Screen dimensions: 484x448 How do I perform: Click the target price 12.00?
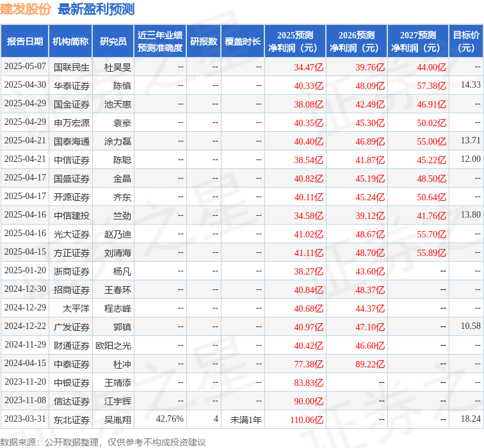pos(471,159)
